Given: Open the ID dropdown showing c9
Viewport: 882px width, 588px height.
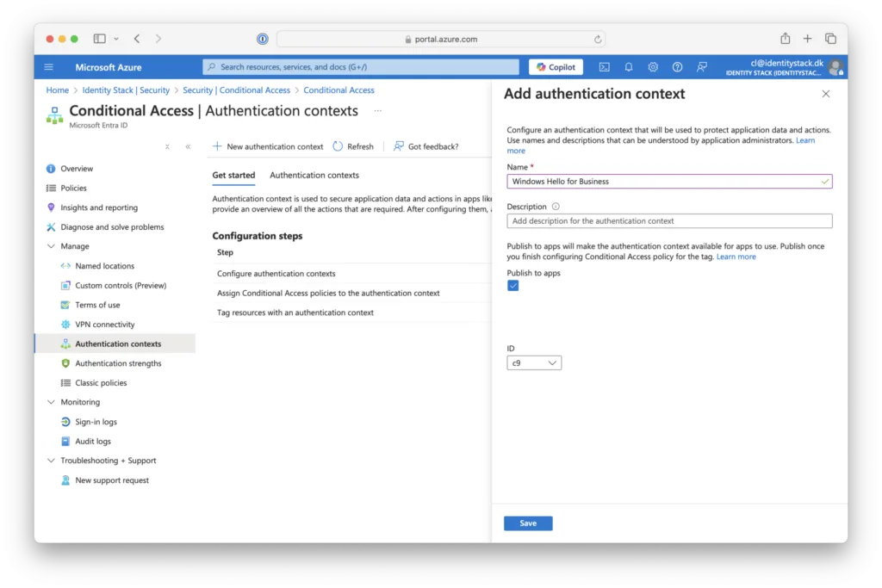Looking at the screenshot, I should pyautogui.click(x=534, y=363).
